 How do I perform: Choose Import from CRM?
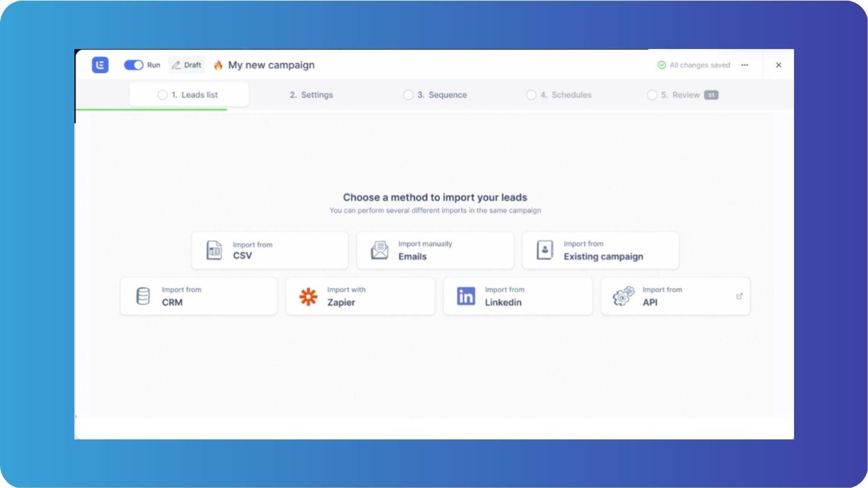[199, 296]
